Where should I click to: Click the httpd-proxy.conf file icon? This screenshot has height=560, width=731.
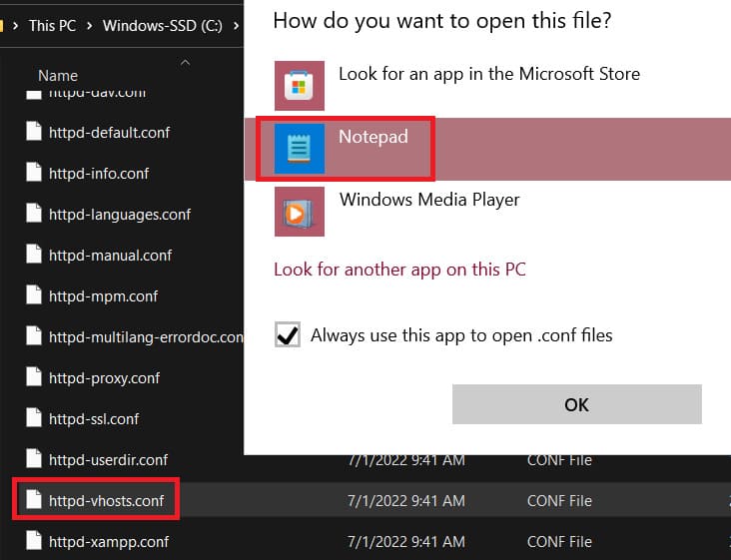tap(34, 378)
